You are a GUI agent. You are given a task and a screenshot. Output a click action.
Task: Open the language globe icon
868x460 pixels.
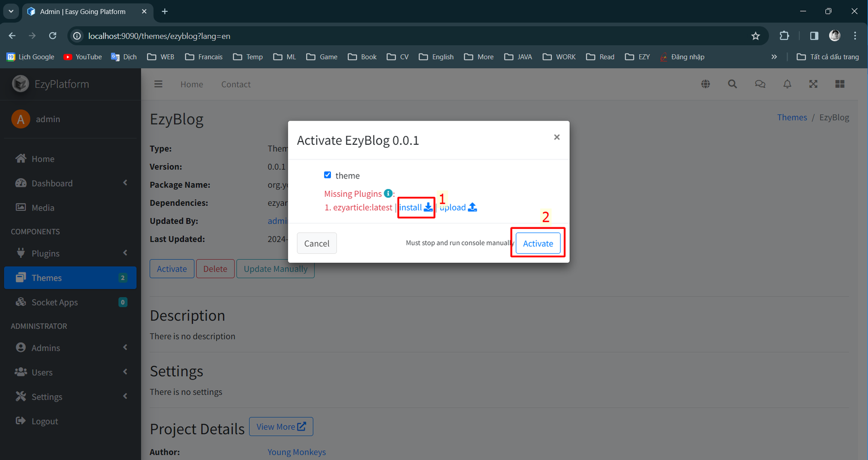tap(705, 84)
